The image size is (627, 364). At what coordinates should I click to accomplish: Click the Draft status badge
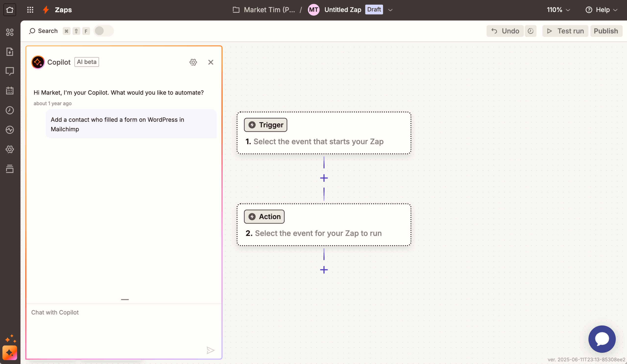coord(374,10)
